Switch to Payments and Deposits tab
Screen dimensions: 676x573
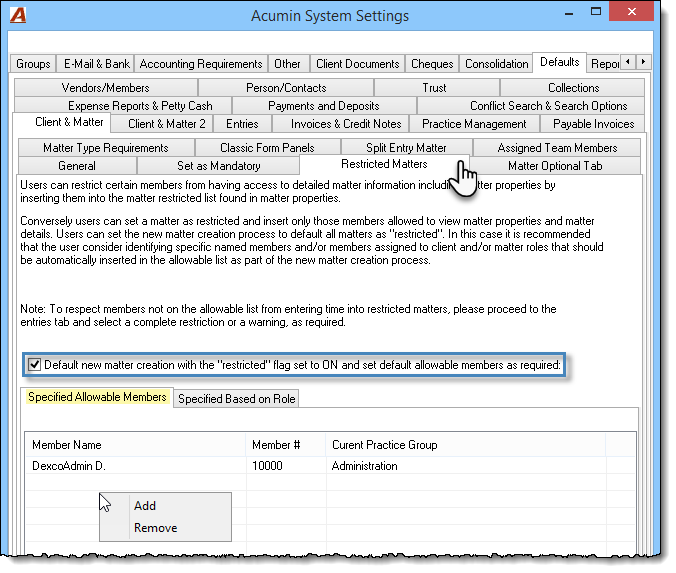click(x=324, y=106)
